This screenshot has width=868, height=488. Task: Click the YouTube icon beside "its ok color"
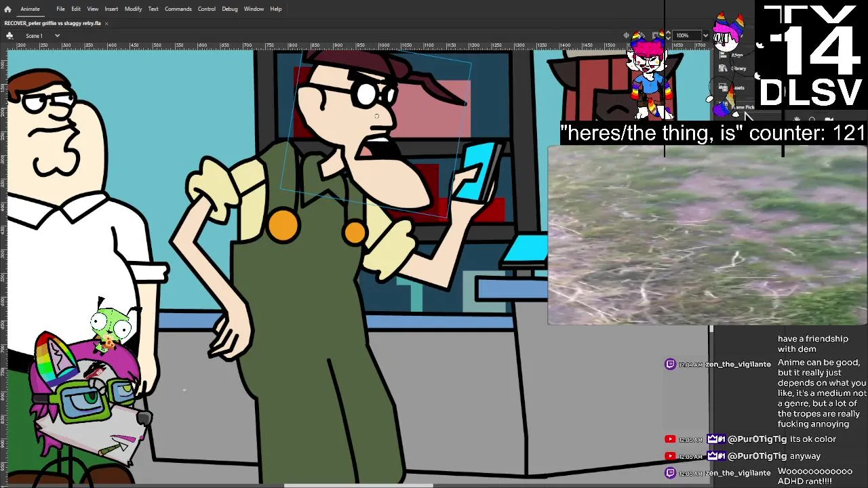pos(671,439)
